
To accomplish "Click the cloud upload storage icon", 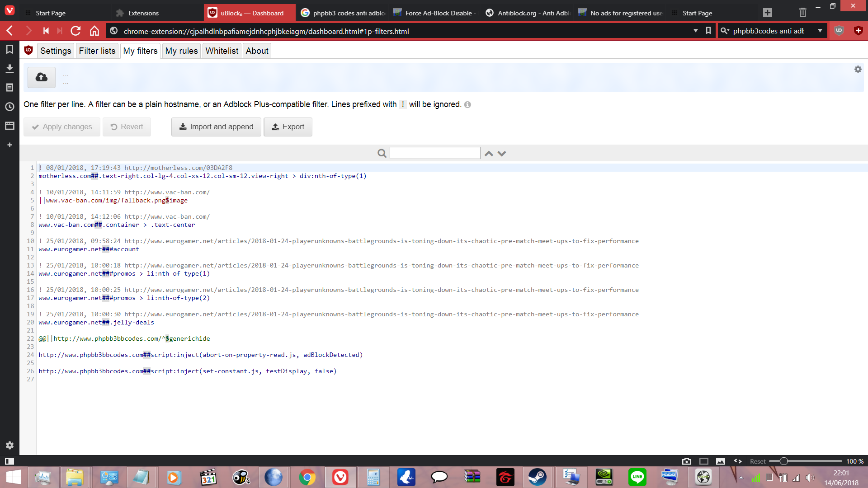I will click(42, 77).
